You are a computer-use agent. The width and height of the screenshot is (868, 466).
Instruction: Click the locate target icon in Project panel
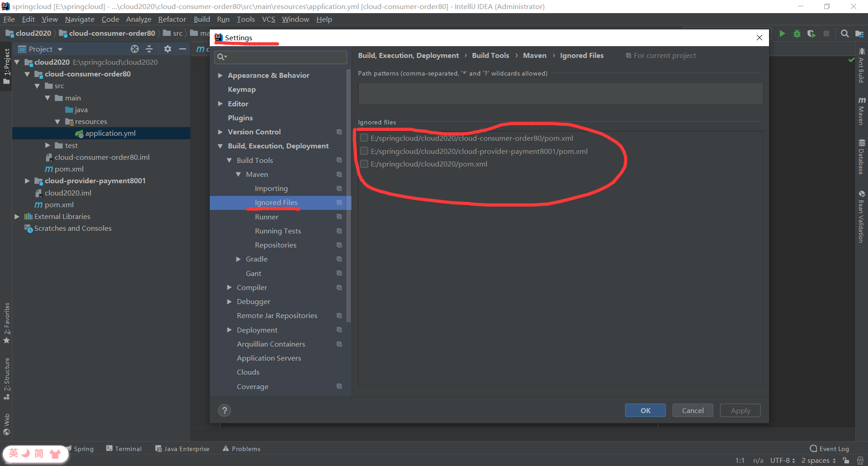point(135,49)
